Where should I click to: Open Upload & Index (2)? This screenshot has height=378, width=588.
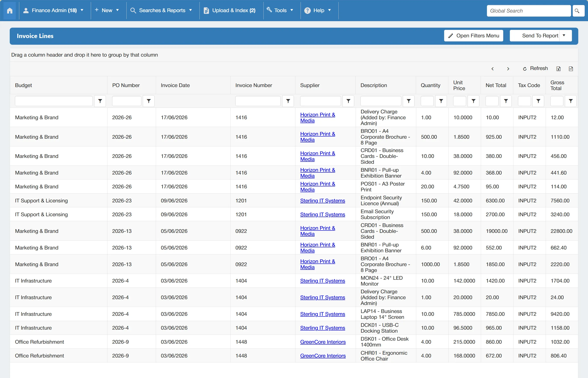(x=230, y=11)
